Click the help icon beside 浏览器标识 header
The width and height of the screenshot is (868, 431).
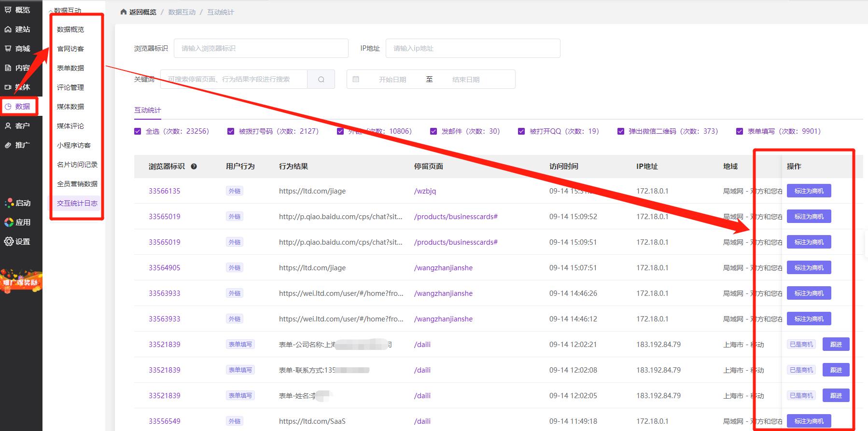pos(194,167)
